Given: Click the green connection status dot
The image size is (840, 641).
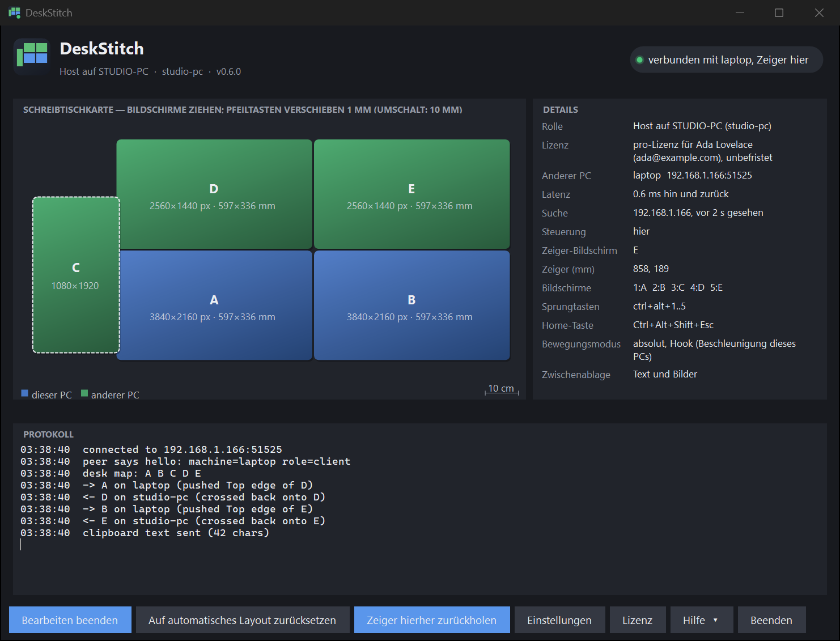Looking at the screenshot, I should click(x=639, y=60).
